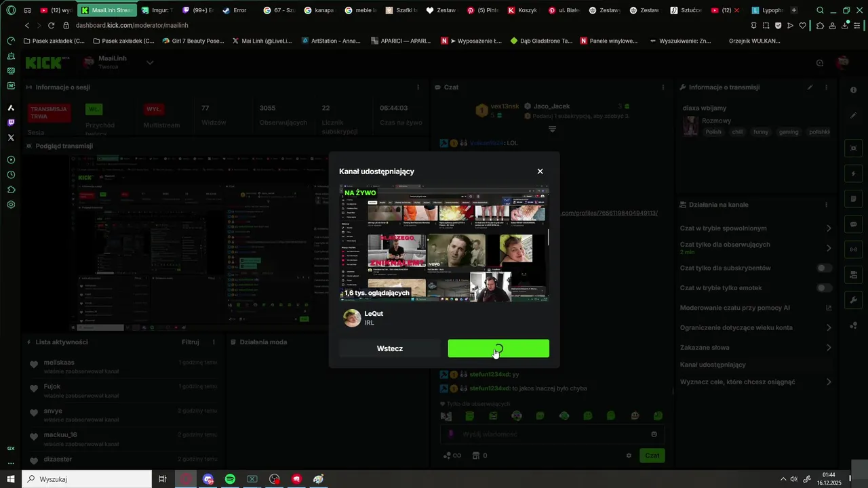The width and height of the screenshot is (868, 488).
Task: Toggle Czat w trybie tylko emotek switch
Action: click(824, 288)
